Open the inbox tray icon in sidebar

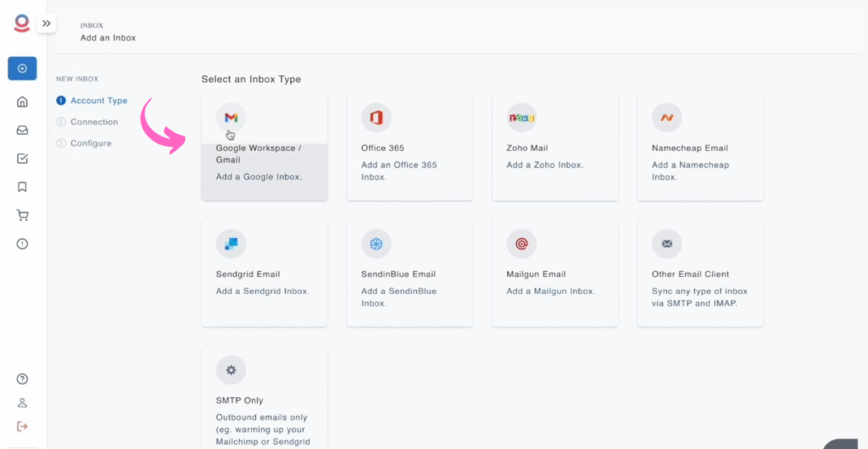click(x=22, y=130)
